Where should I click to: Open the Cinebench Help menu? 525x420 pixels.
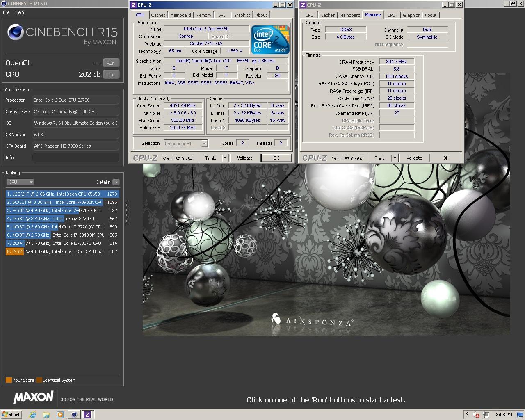pyautogui.click(x=20, y=12)
